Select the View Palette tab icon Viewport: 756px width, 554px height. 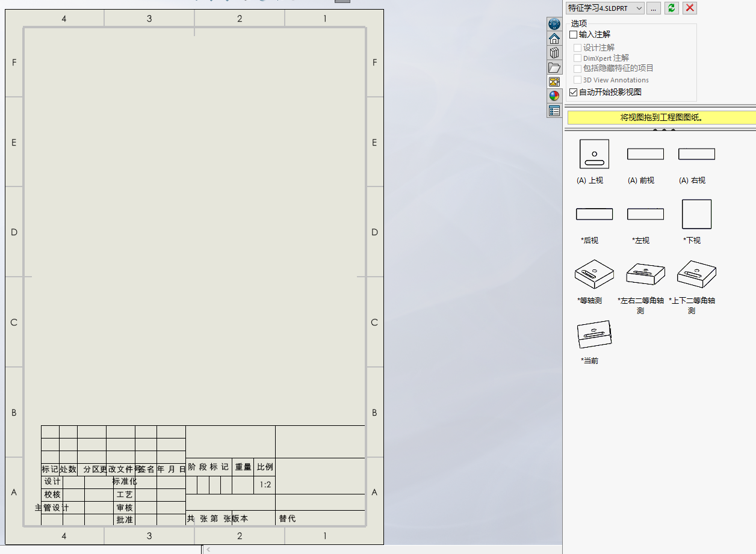click(554, 82)
